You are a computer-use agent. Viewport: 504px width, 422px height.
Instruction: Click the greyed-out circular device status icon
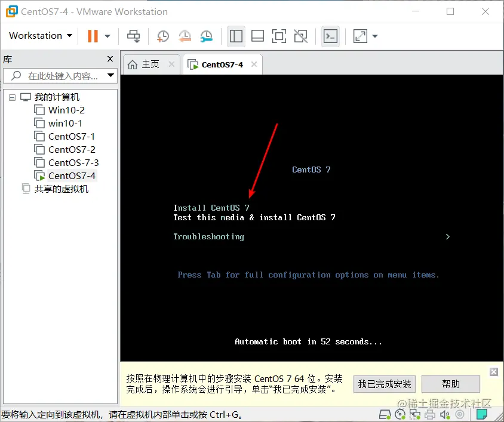[x=460, y=415]
